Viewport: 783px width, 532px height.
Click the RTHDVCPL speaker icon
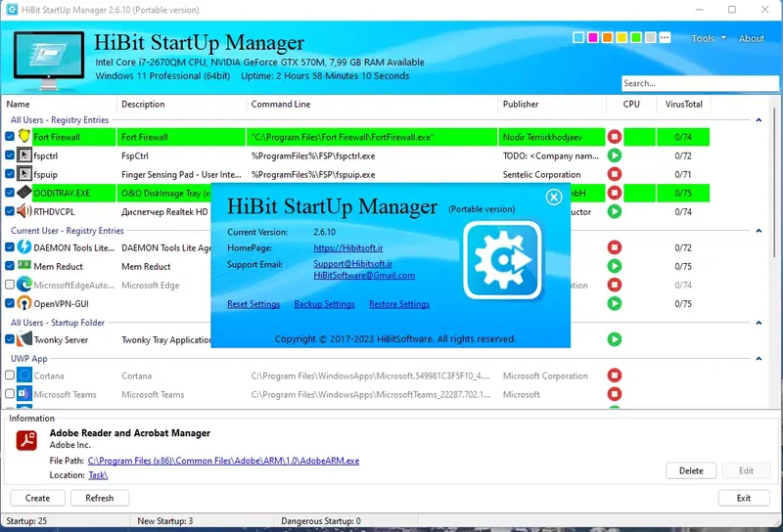tap(23, 211)
